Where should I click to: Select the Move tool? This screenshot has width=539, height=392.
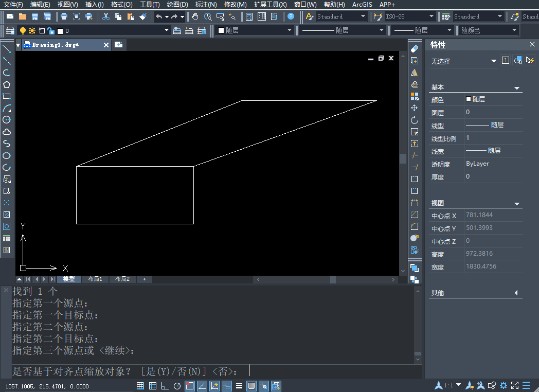pyautogui.click(x=415, y=108)
